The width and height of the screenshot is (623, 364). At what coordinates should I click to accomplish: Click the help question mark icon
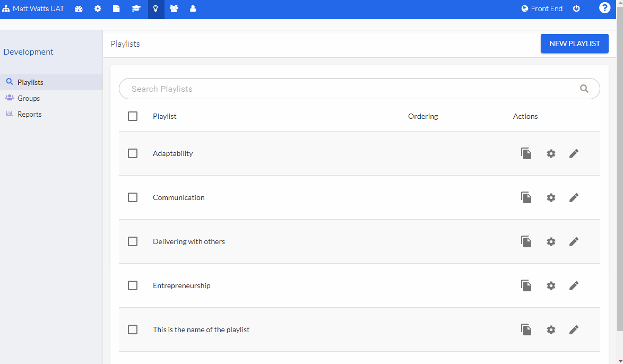point(604,7)
